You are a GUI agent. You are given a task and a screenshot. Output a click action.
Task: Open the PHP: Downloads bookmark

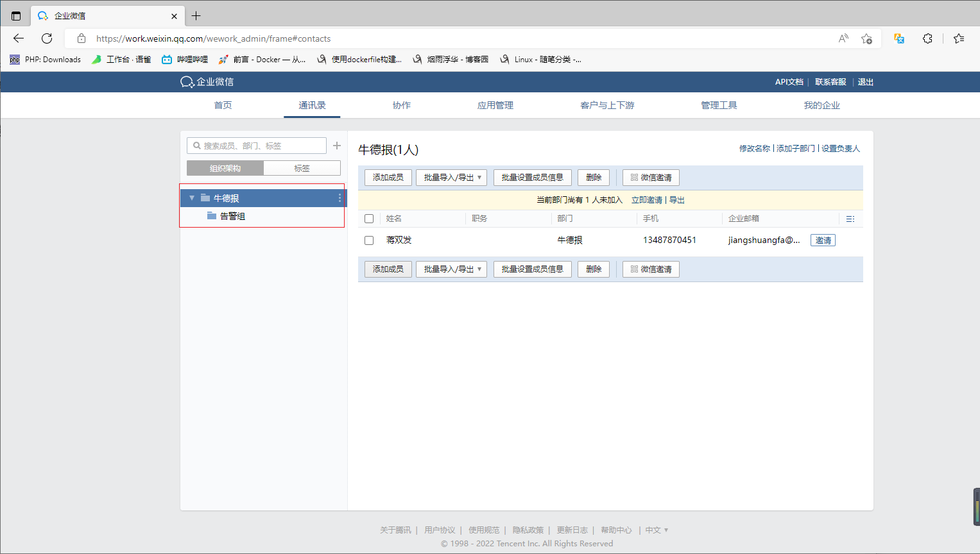click(45, 60)
